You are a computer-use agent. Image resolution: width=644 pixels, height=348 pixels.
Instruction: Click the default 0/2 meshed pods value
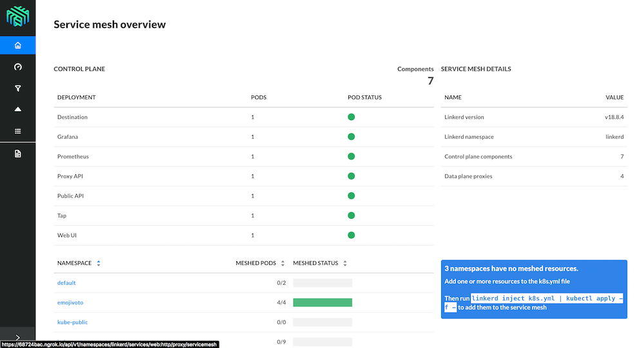pos(281,283)
